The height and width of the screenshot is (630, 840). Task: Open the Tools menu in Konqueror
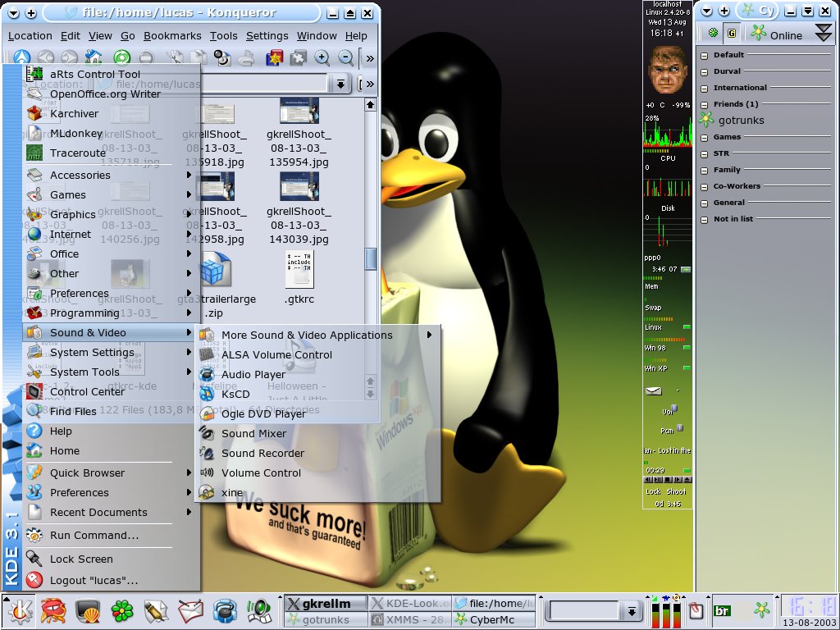[223, 36]
